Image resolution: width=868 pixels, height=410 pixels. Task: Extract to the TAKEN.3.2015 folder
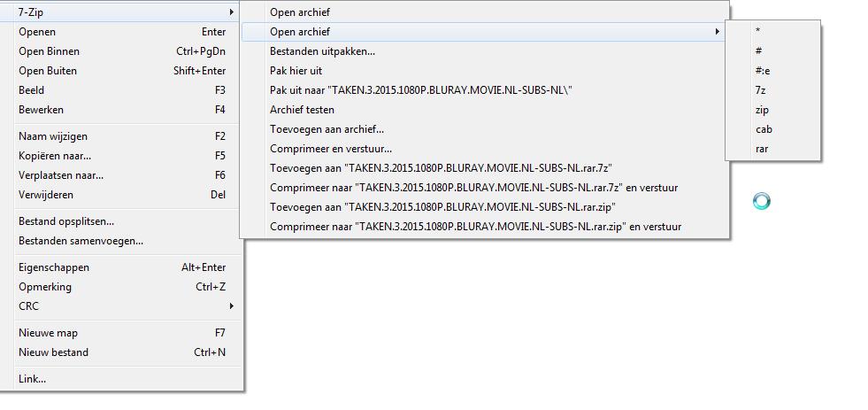coord(484,90)
